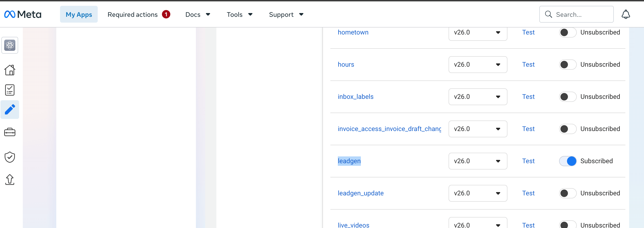Click the Unsubscribed label for leadgen_update
Screen dimensions: 644x228
[x=600, y=193]
